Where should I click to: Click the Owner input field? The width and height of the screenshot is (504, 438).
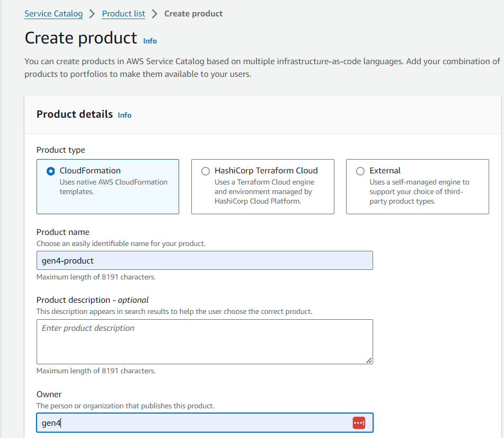(205, 423)
